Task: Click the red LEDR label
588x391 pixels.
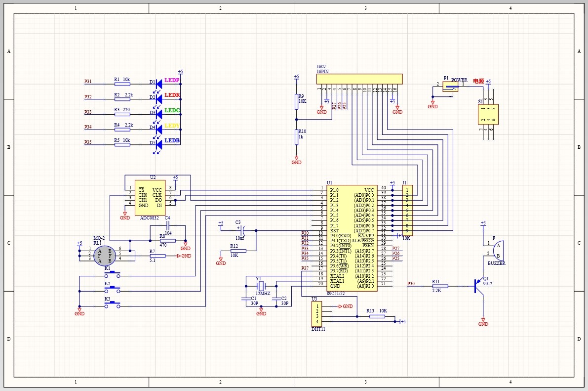Action: (x=172, y=95)
